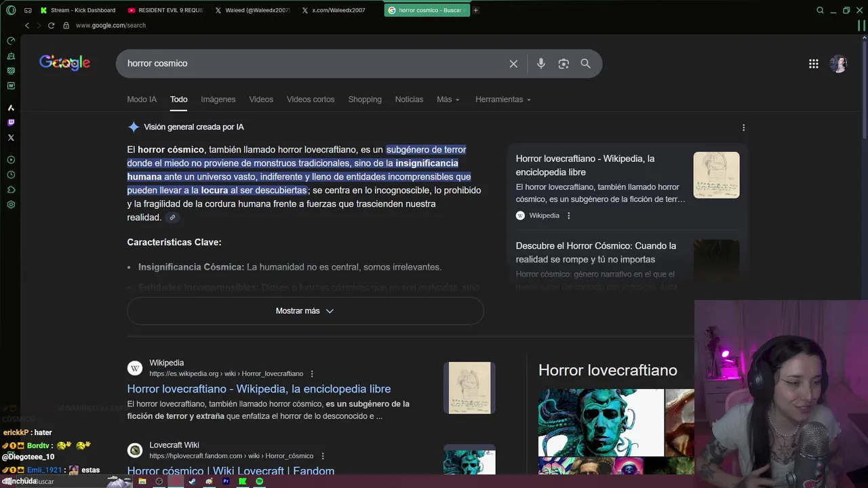The height and width of the screenshot is (488, 868).
Task: Open History clock icon in sidebar
Action: pyautogui.click(x=11, y=175)
